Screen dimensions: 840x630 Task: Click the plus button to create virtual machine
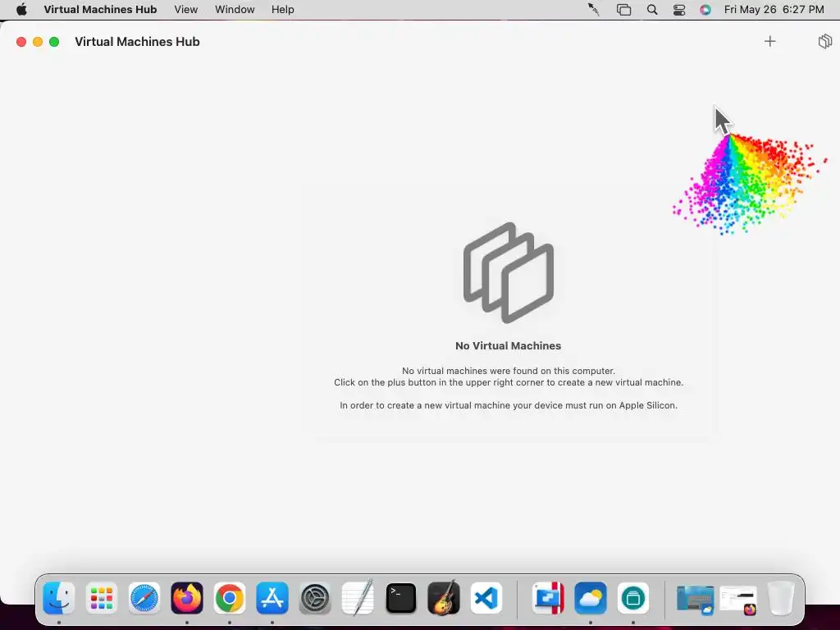[x=769, y=41]
